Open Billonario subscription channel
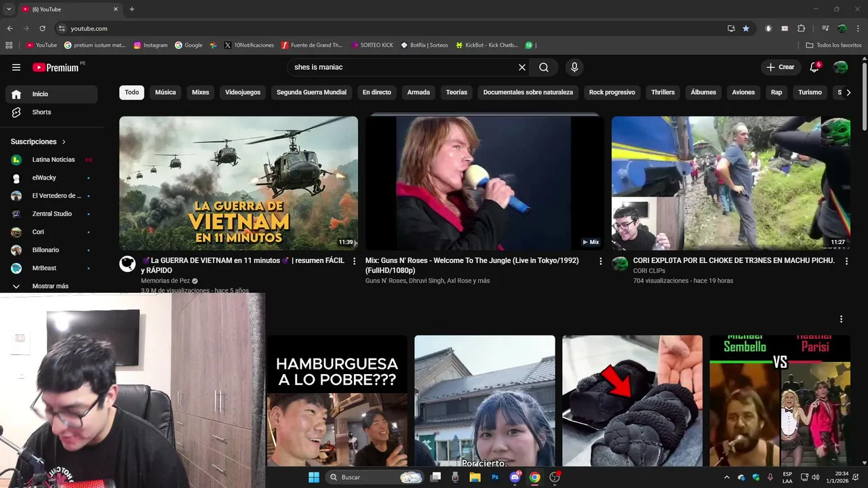 [x=52, y=249]
